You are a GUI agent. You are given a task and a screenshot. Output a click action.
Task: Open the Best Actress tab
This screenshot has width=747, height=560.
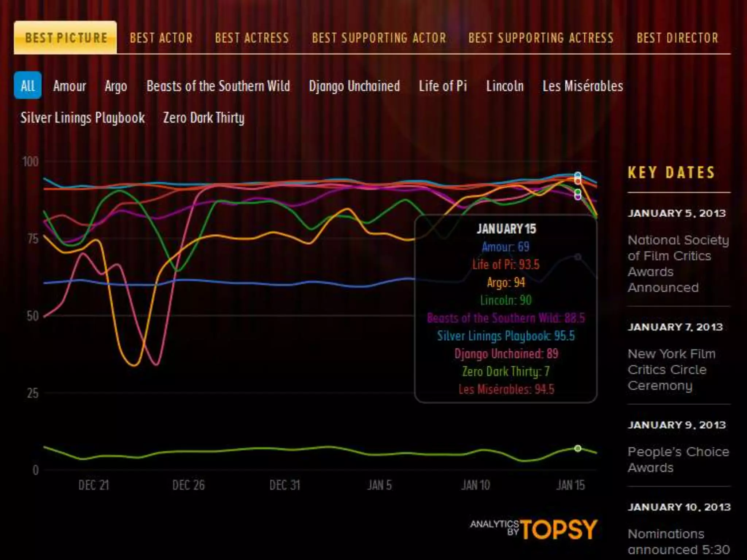252,38
